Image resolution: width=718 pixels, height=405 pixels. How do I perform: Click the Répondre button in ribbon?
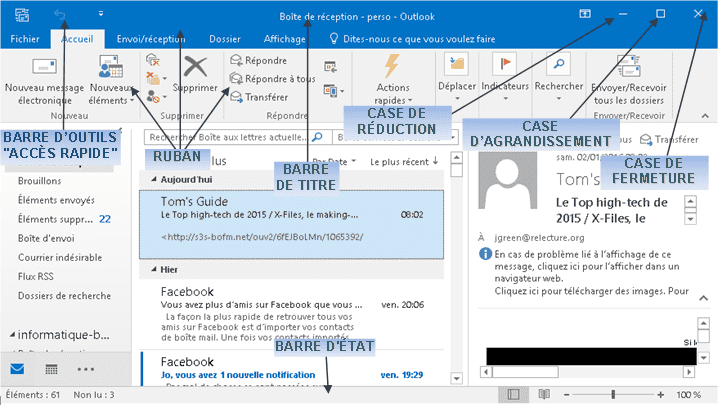(259, 60)
